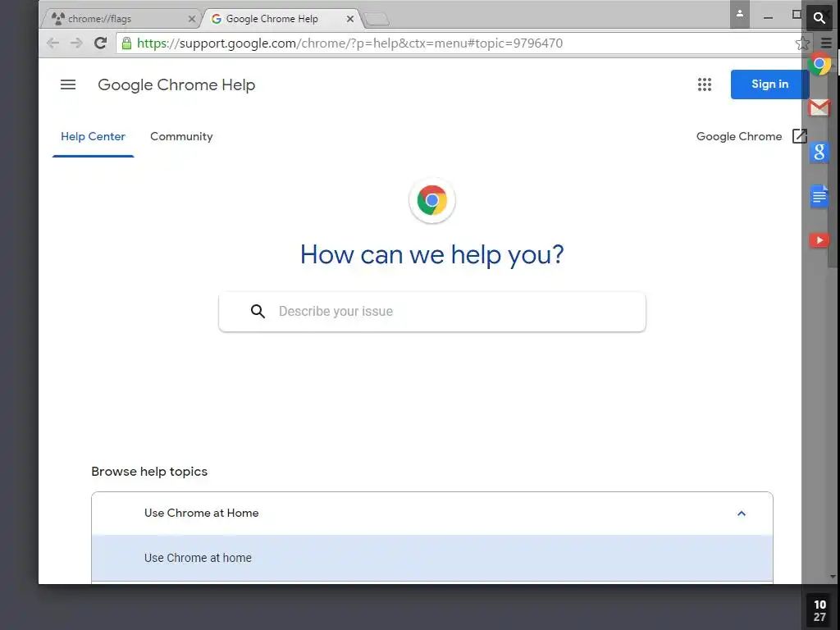Bookmark this page with the star icon
Viewport: 840px width, 630px height.
coord(801,43)
